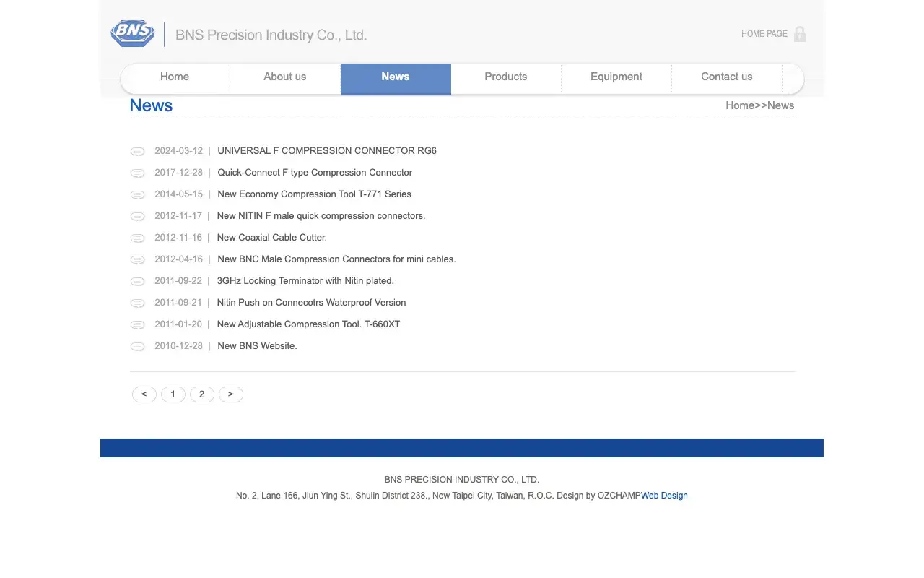Click the BNS hexagon logo

click(x=133, y=33)
